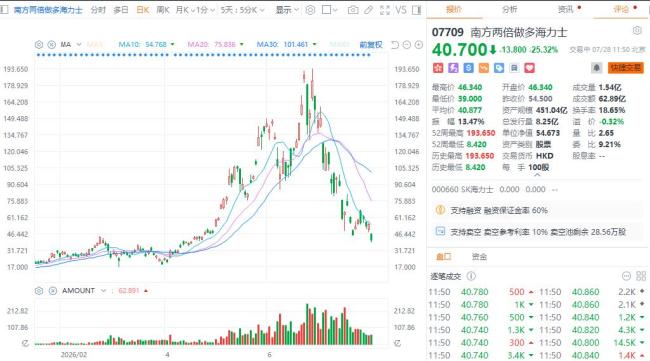
Task: Click the orange trend badge icon
Action: click(483, 68)
